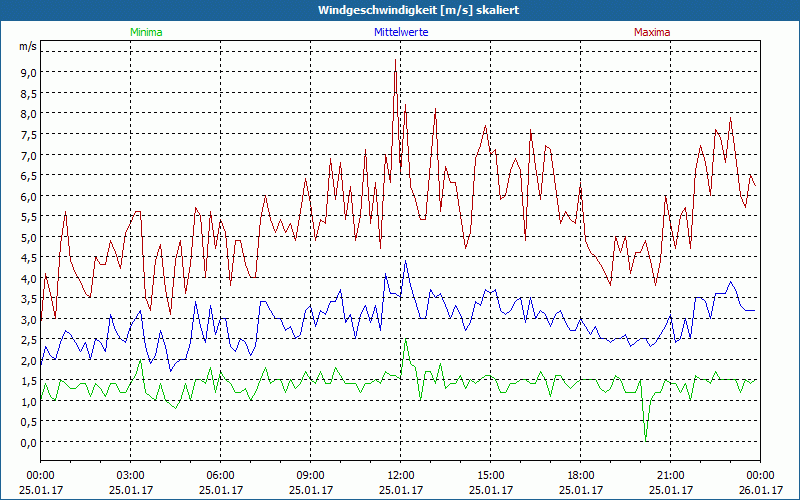The height and width of the screenshot is (500, 800).
Task: Click the 26.01.17 date label
Action: [x=761, y=490]
